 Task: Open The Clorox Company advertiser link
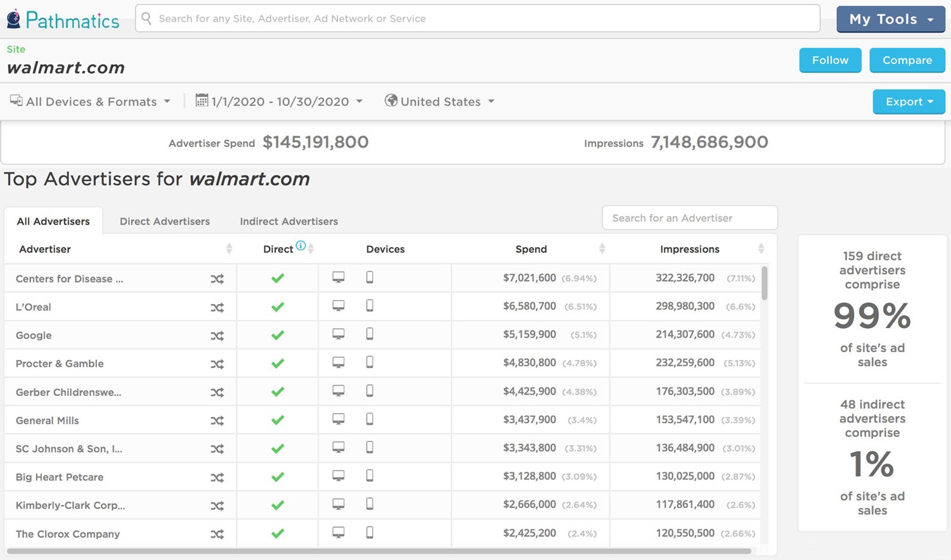click(68, 534)
